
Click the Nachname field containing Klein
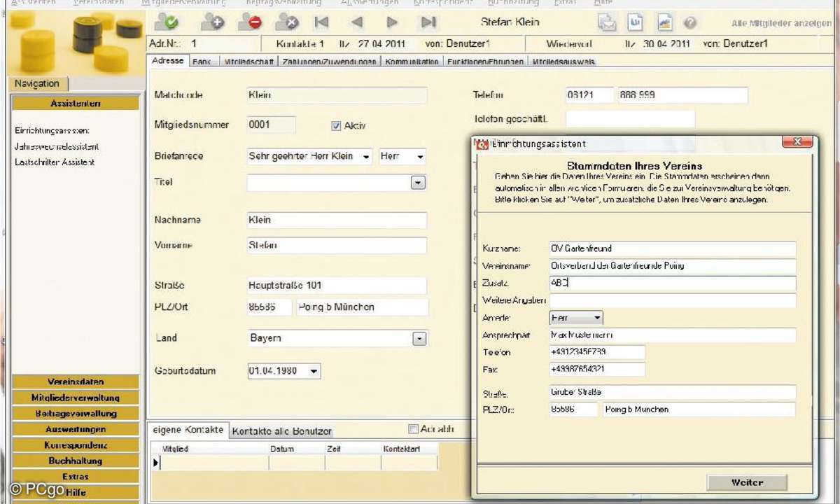point(337,220)
